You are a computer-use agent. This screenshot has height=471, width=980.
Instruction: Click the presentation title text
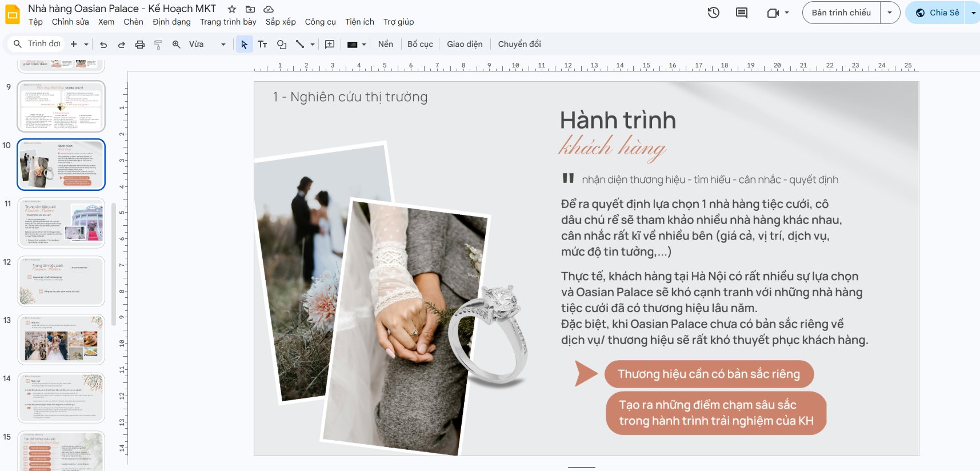tap(122, 9)
